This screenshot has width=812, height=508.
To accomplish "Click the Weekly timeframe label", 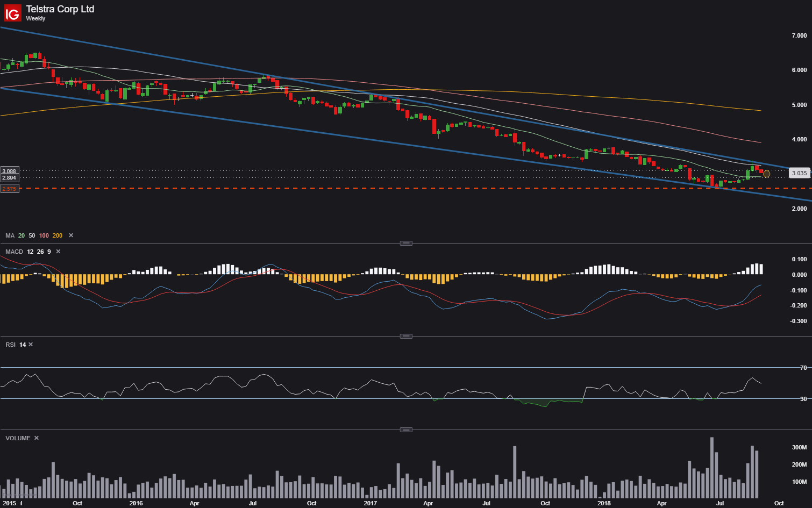I will (x=35, y=18).
